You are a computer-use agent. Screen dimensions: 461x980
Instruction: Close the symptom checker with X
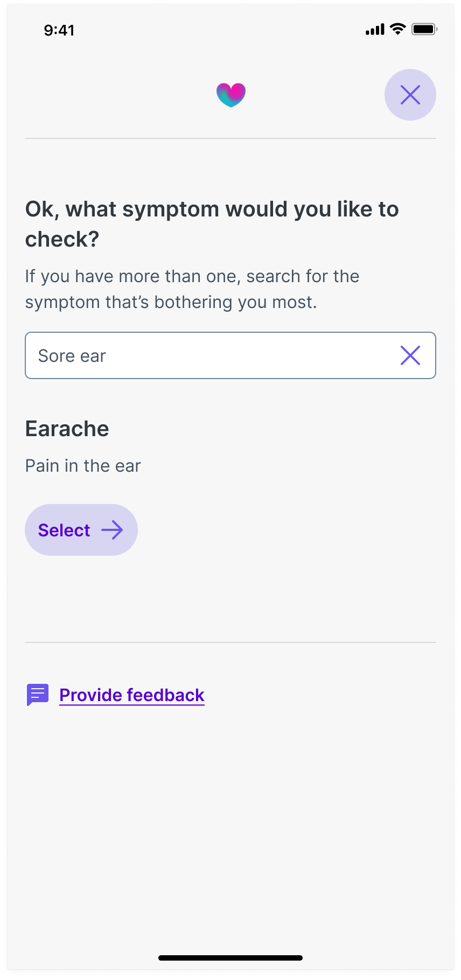(410, 95)
